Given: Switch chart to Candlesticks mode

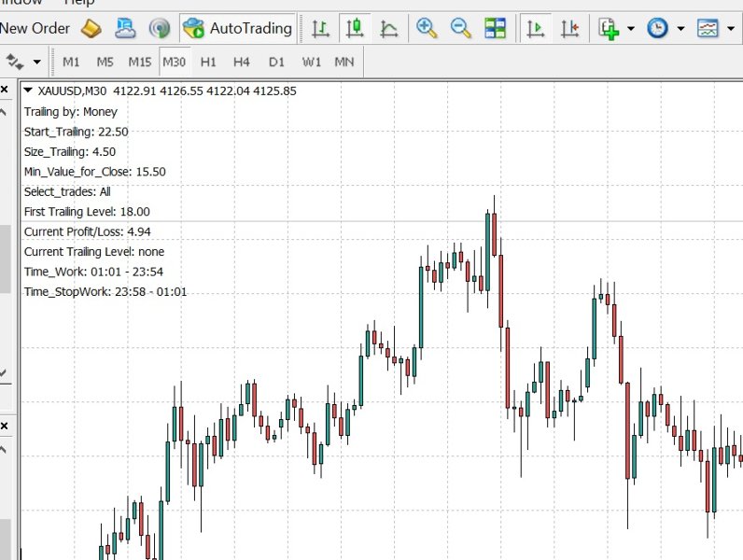Looking at the screenshot, I should coord(355,28).
